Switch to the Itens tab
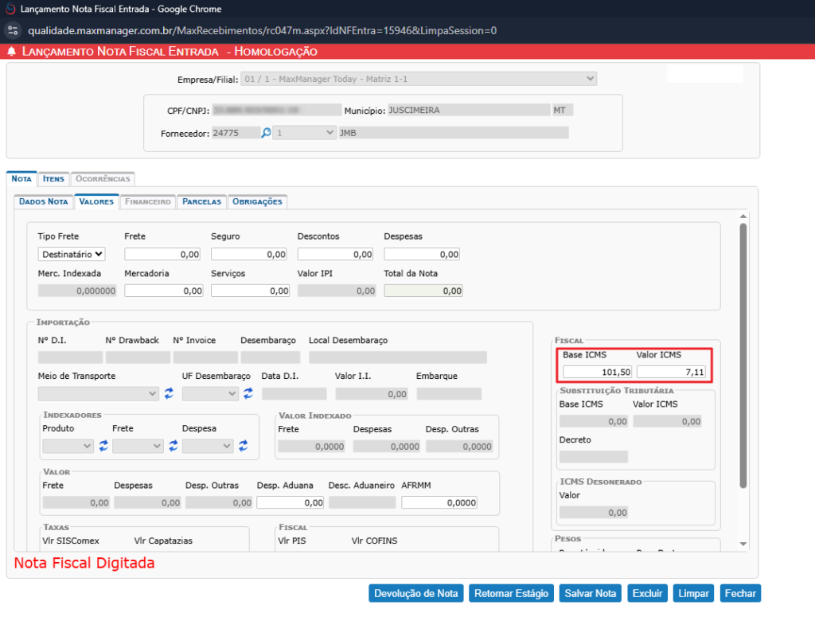The width and height of the screenshot is (815, 644). (x=53, y=179)
